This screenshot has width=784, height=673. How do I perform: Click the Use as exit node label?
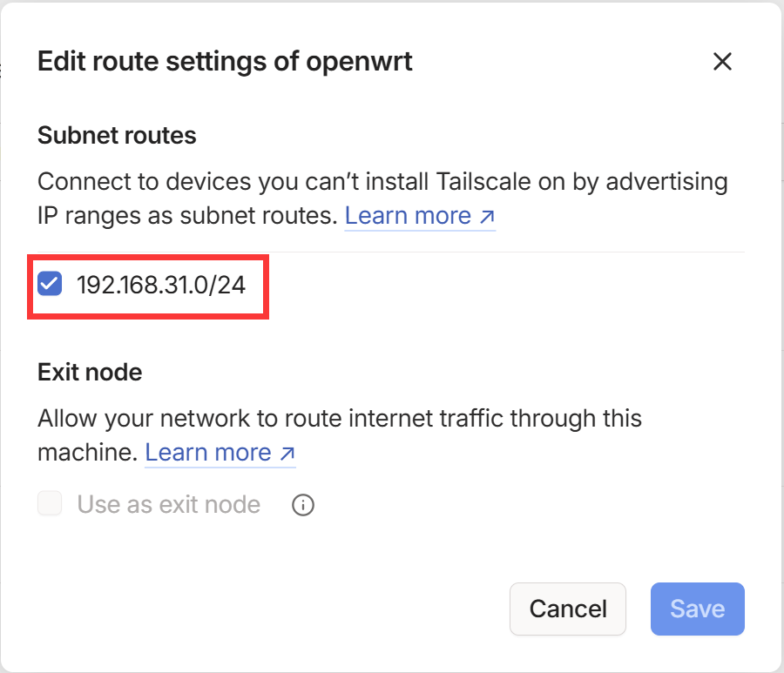pyautogui.click(x=169, y=505)
